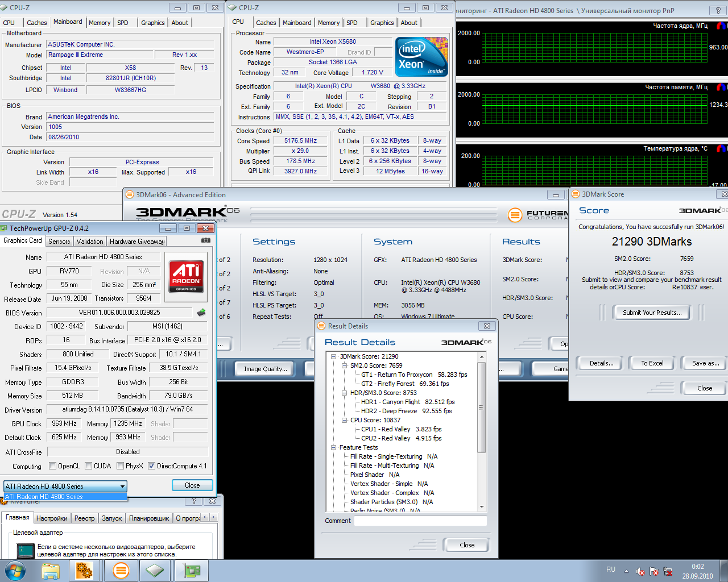Open the Memory tab in left CPU-Z window
Image resolution: width=728 pixels, height=582 pixels.
click(100, 23)
